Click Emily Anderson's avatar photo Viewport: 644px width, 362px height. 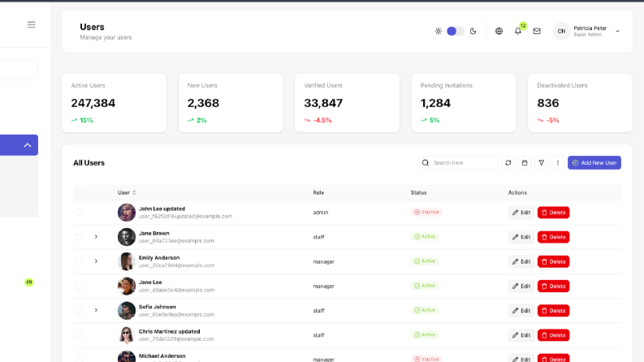click(127, 261)
